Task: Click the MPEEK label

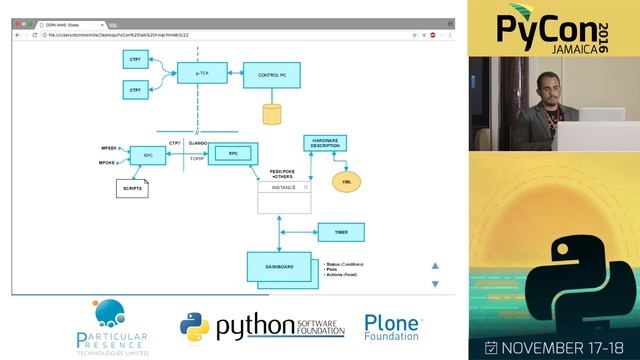Action: 109,148
